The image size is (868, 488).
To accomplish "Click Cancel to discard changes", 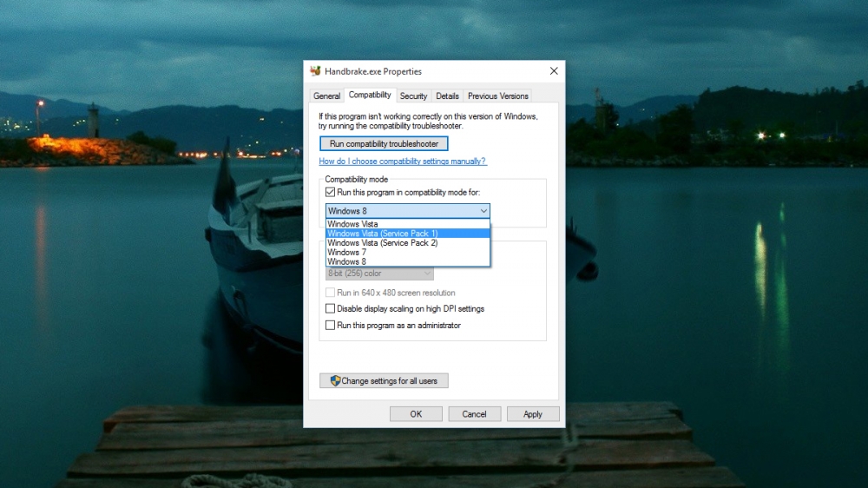I will (x=474, y=414).
